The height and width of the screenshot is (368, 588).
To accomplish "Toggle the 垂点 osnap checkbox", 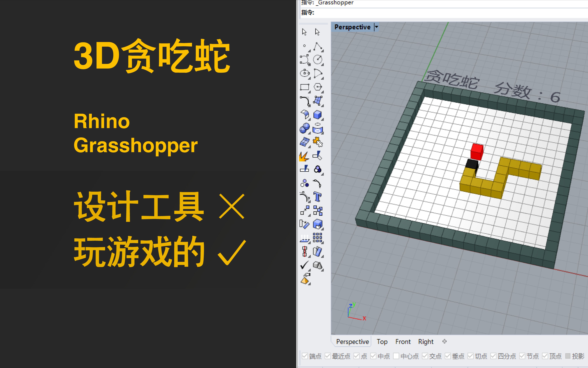I will (448, 356).
